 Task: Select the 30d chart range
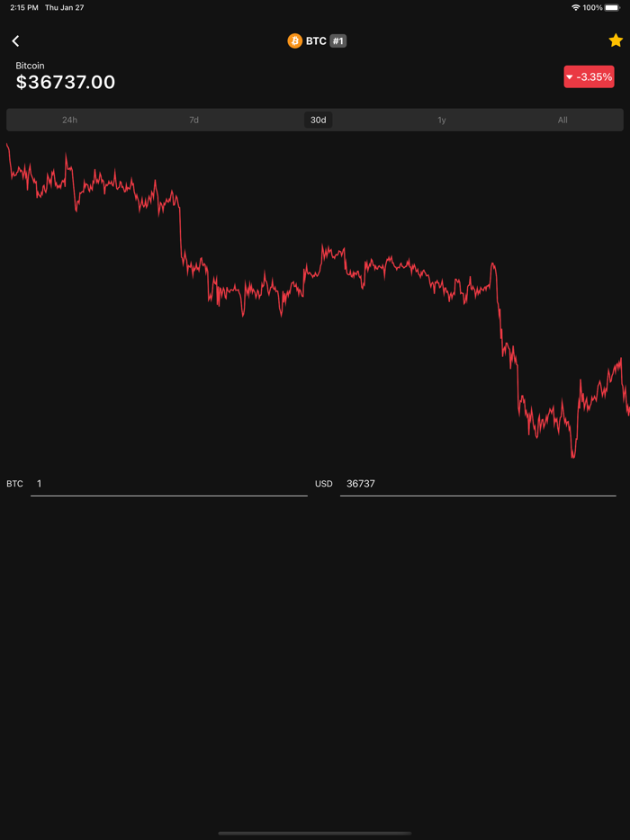(319, 120)
